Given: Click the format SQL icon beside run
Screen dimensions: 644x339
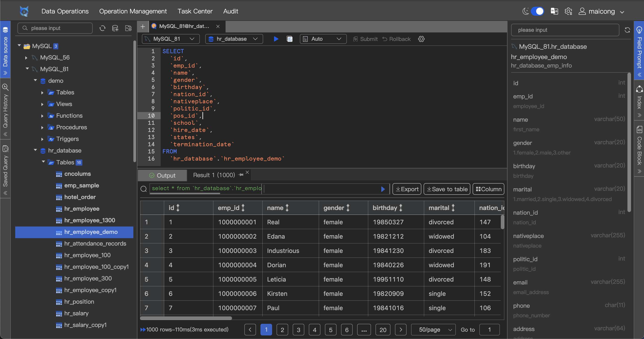Looking at the screenshot, I should click(290, 39).
